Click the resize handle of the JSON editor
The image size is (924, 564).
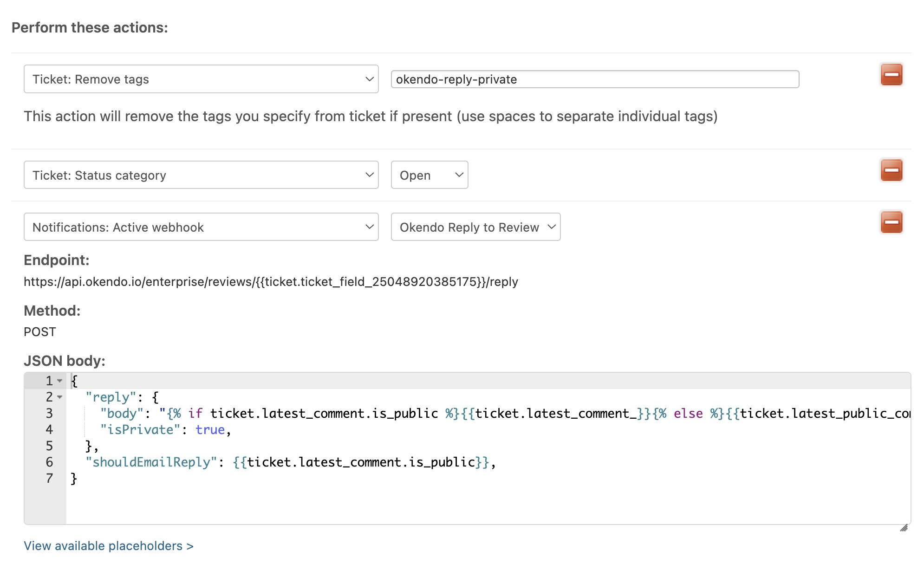[904, 528]
